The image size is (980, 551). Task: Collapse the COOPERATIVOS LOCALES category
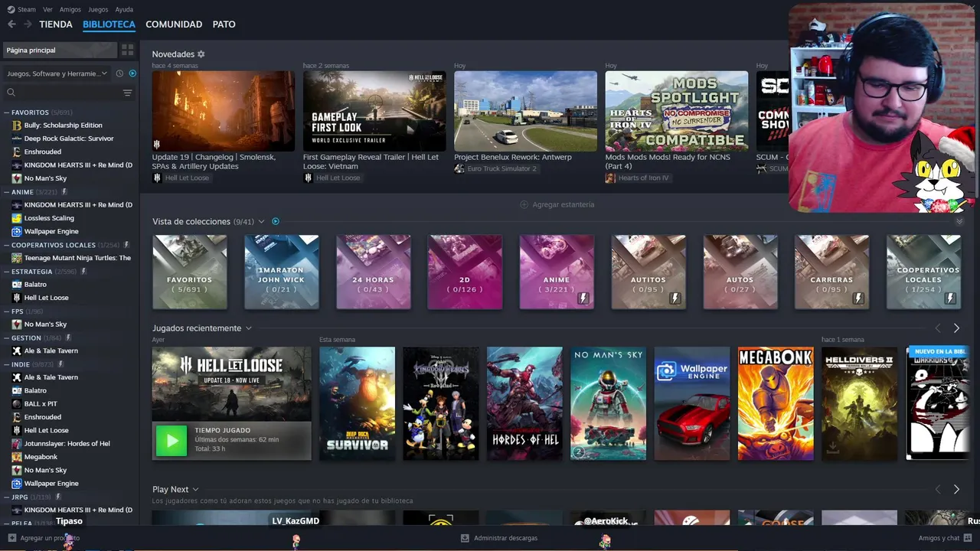point(6,245)
